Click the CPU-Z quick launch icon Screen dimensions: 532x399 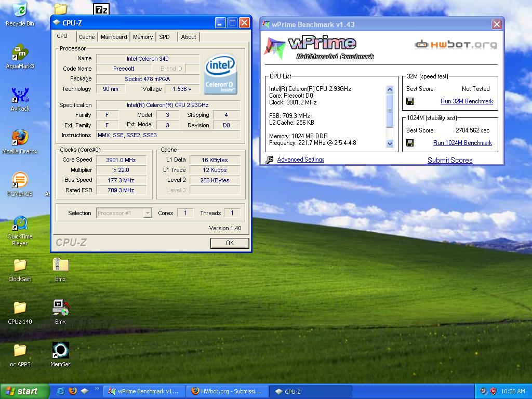85,391
